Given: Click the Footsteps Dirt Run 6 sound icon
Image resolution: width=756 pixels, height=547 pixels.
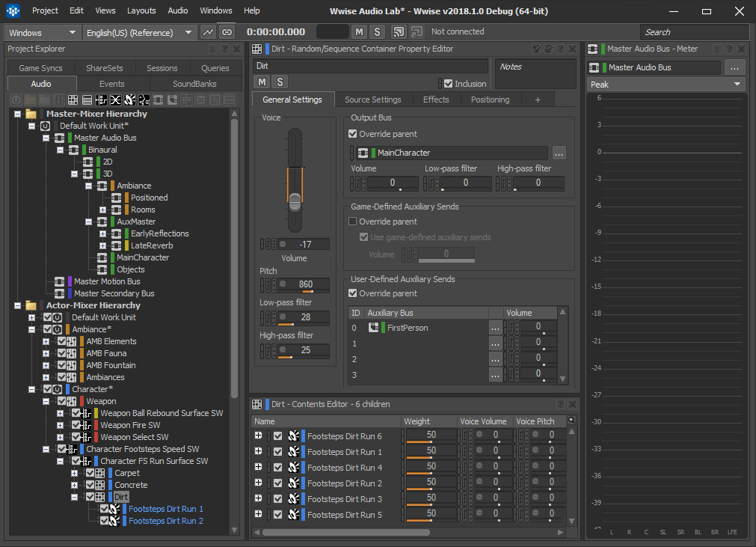Looking at the screenshot, I should (294, 436).
